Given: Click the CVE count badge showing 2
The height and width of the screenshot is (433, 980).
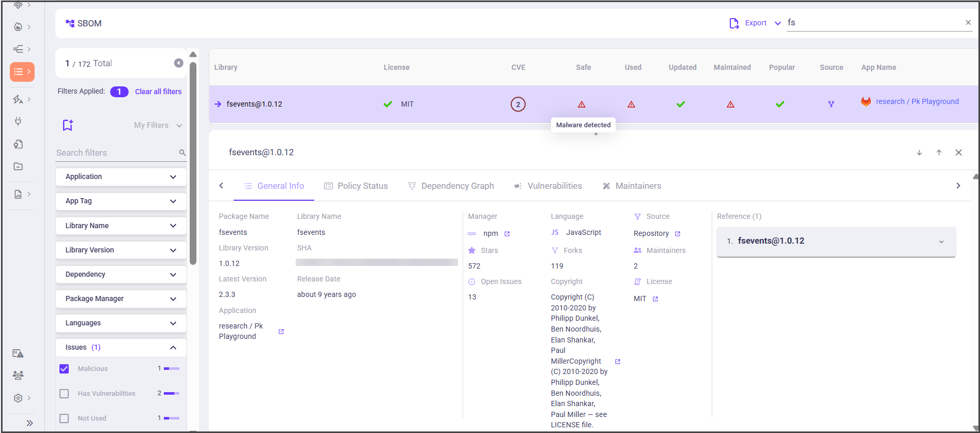Looking at the screenshot, I should pos(518,104).
